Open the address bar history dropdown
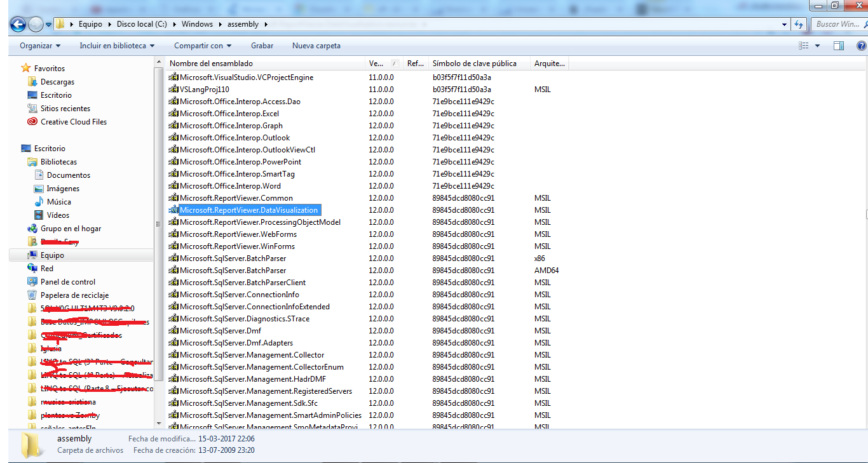This screenshot has width=868, height=463. click(x=785, y=24)
